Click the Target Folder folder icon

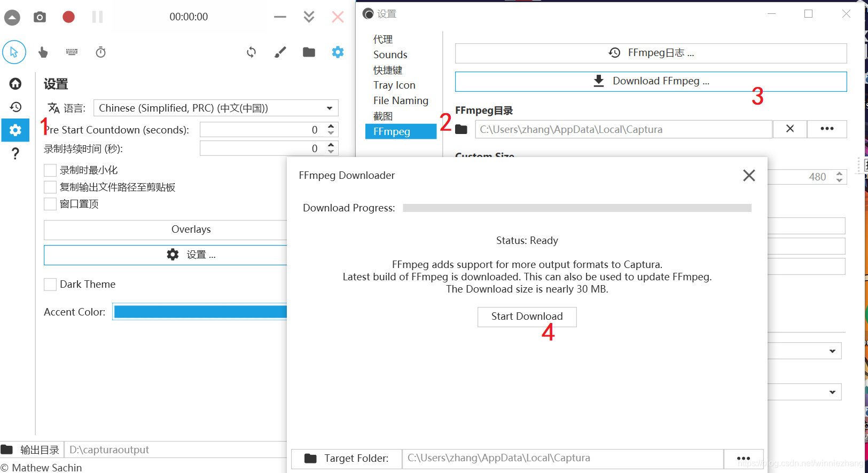click(x=310, y=458)
